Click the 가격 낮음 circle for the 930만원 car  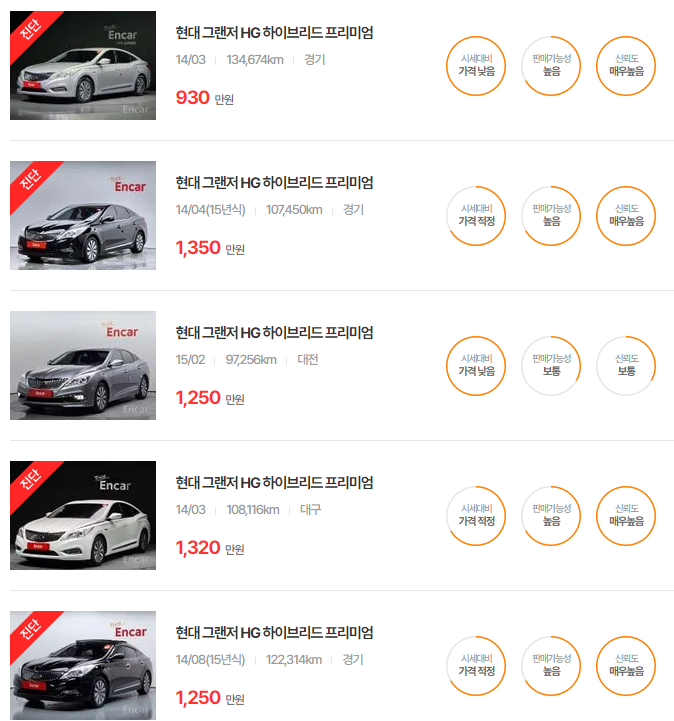coord(476,66)
